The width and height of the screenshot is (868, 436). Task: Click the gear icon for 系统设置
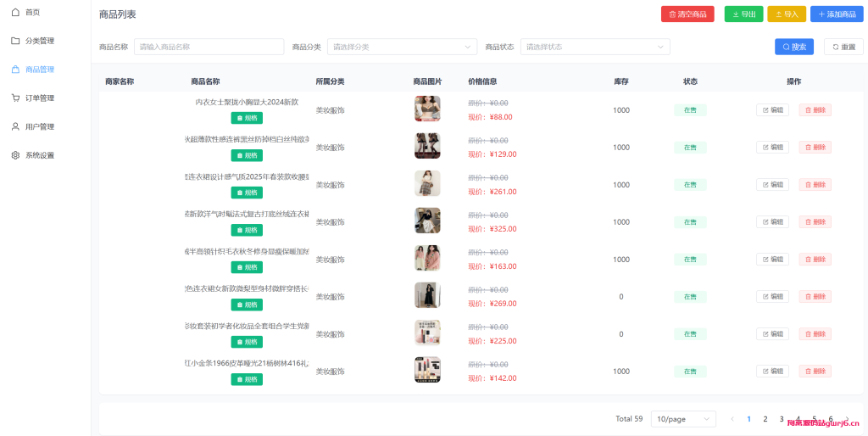tap(15, 155)
